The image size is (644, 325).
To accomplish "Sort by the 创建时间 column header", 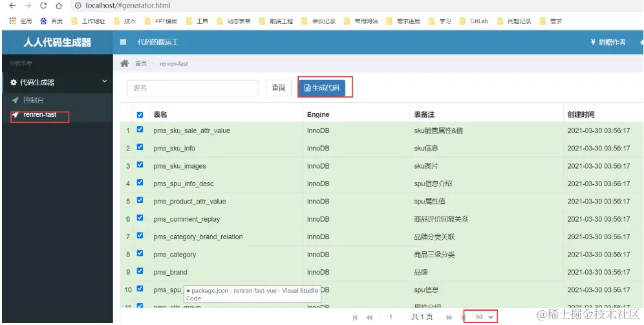I will tap(581, 114).
